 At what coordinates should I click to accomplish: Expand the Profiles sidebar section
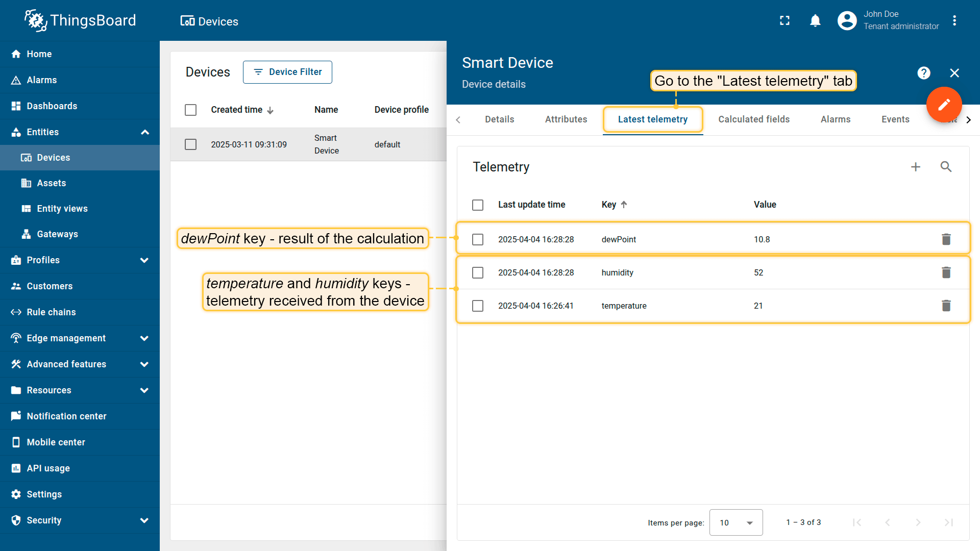(144, 260)
